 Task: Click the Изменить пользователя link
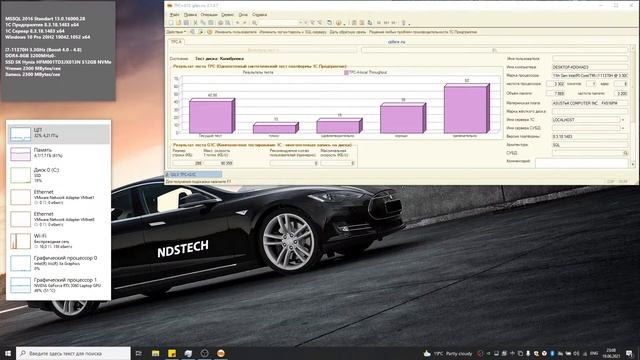pyautogui.click(x=236, y=32)
